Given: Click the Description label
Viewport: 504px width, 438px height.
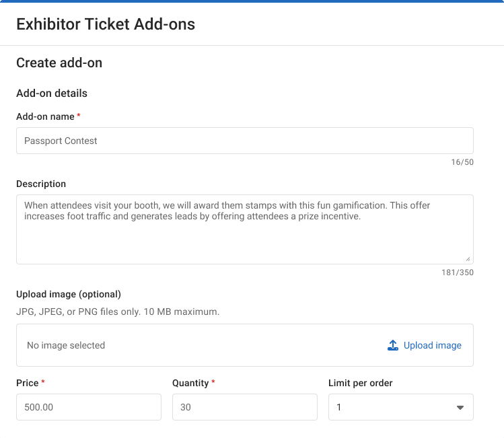Looking at the screenshot, I should point(41,184).
